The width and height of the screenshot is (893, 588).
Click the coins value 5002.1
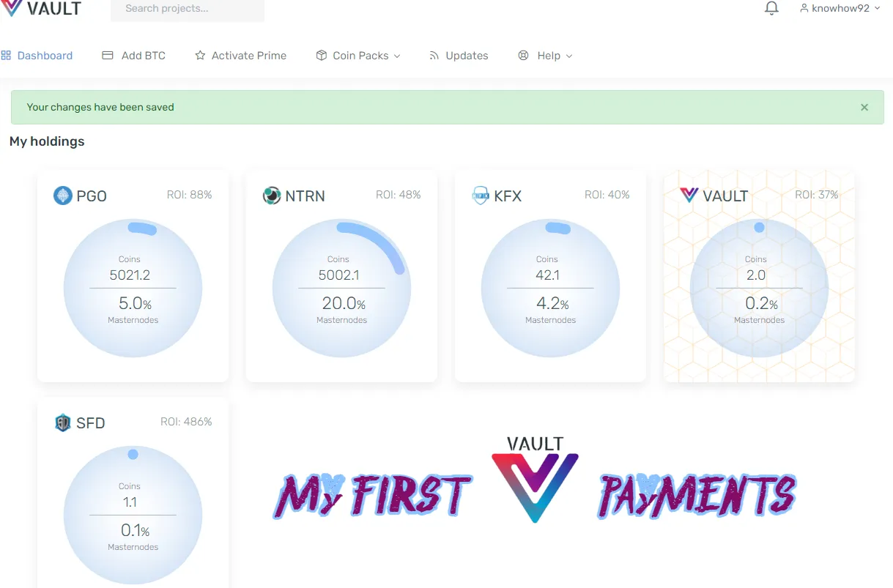click(339, 275)
